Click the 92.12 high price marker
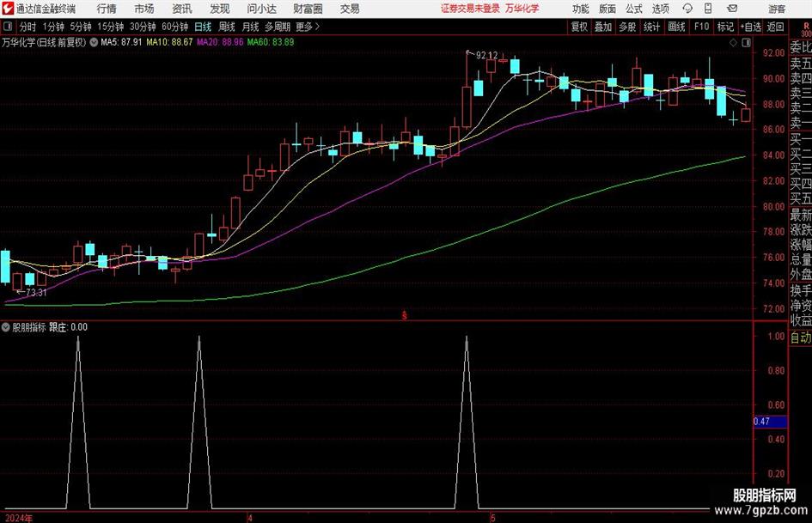 pos(487,56)
